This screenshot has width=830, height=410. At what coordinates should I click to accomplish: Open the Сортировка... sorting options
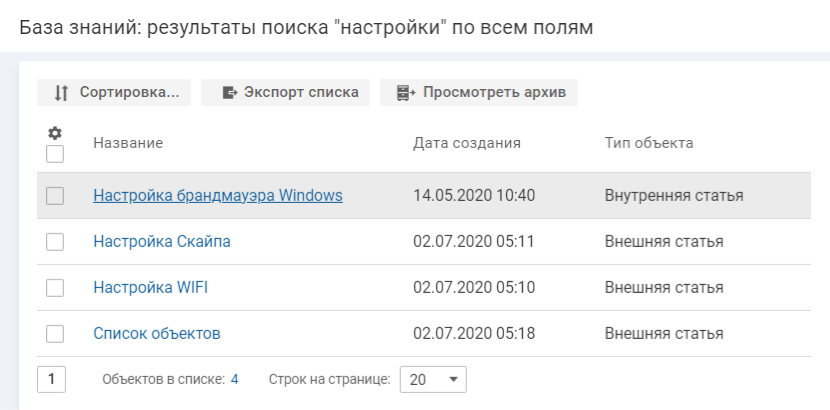[114, 93]
